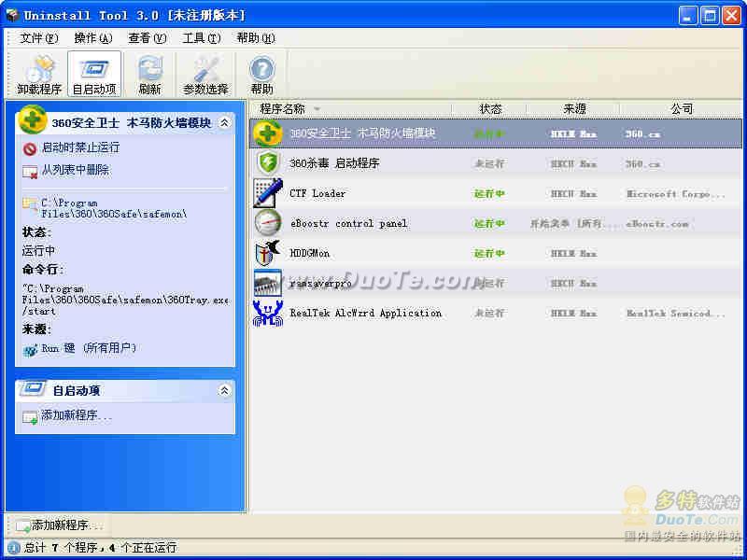Click the red prohibition icon beside 启动时禁止运行

[30, 149]
